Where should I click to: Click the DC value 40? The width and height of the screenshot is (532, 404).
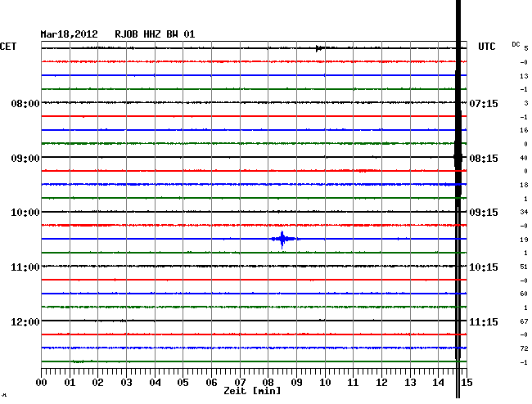tap(524, 158)
